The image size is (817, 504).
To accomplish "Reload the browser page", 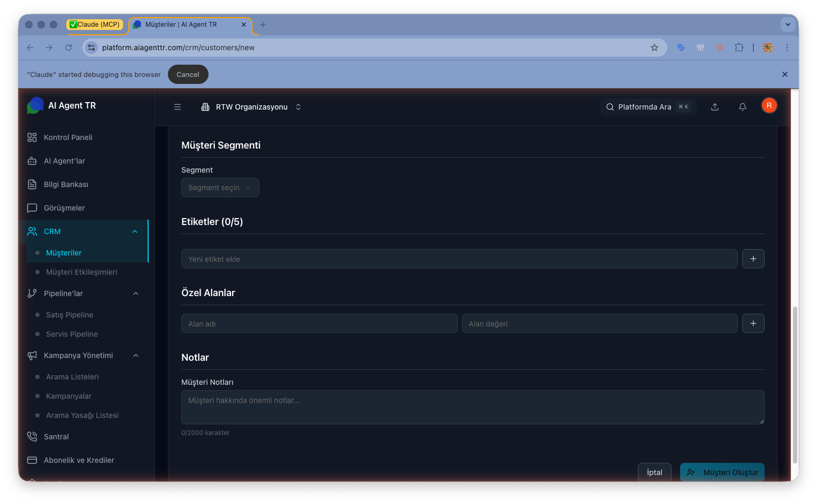I will tap(68, 48).
